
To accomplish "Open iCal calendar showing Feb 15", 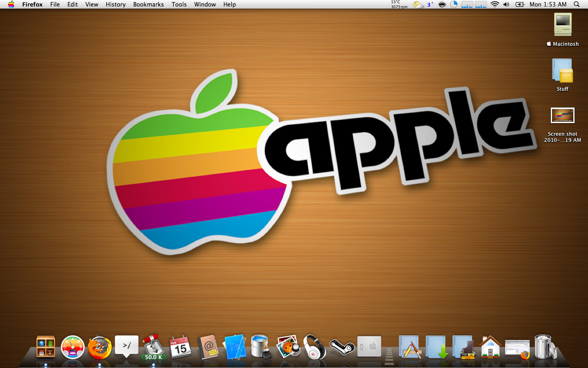I will click(180, 347).
